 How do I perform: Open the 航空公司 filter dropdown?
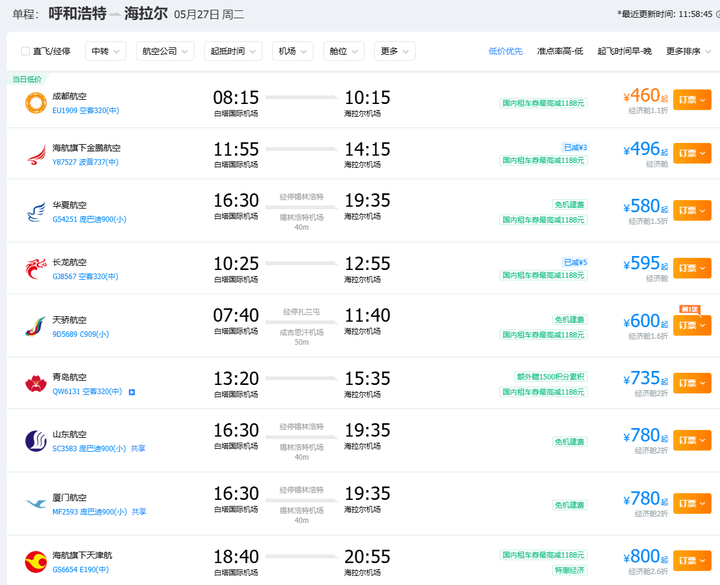(x=165, y=51)
